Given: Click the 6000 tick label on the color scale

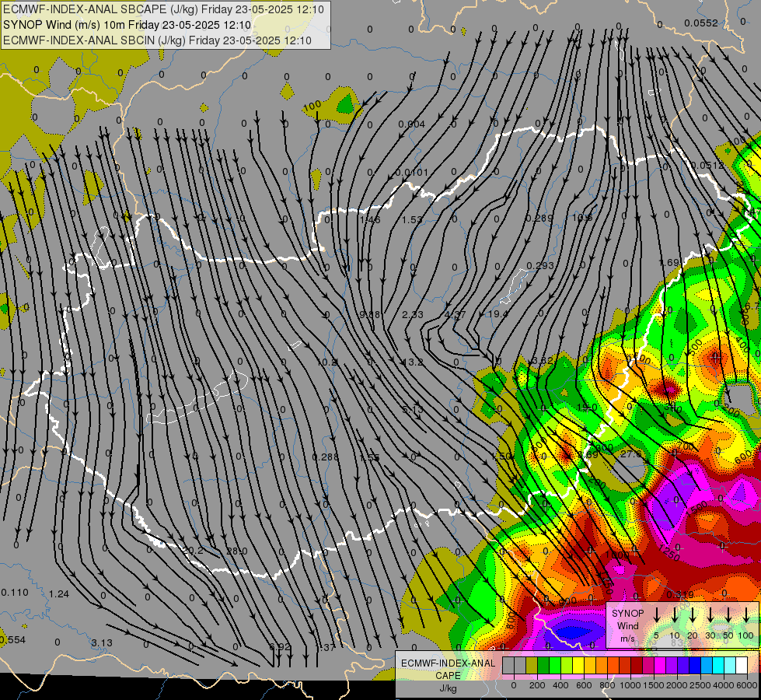Looking at the screenshot, I should (x=747, y=685).
